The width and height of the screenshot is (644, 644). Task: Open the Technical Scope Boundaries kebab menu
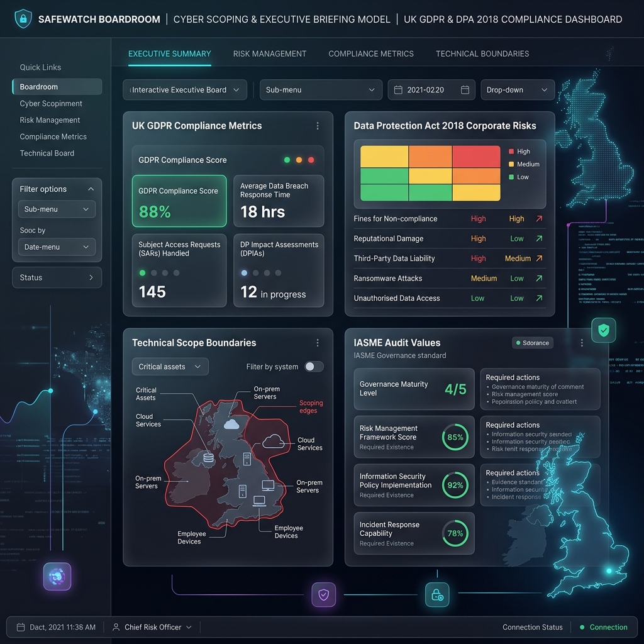point(318,343)
